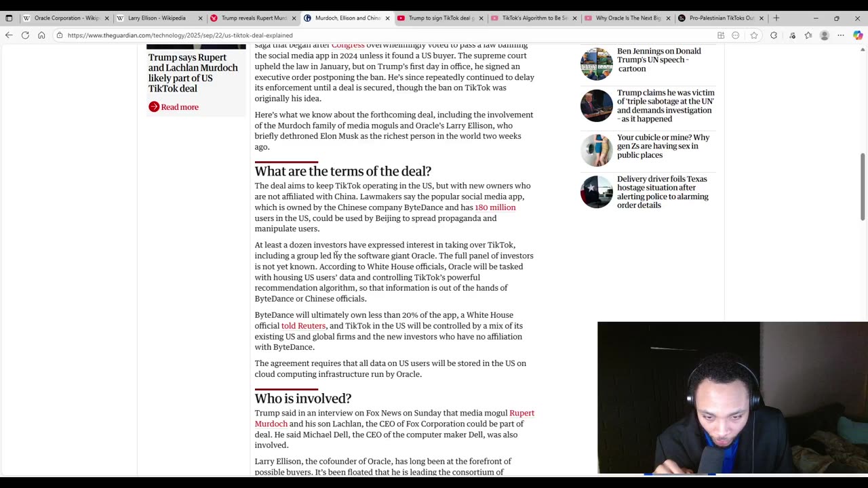This screenshot has width=868, height=488.
Task: Open the music note media icon
Action: coord(791,35)
